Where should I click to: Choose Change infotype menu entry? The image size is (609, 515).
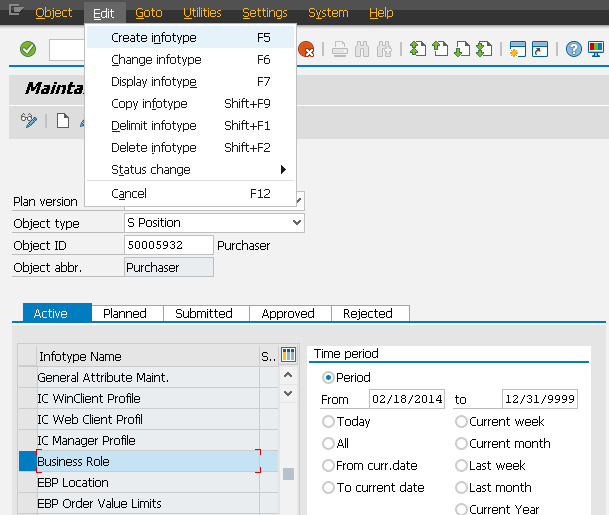tap(190, 60)
